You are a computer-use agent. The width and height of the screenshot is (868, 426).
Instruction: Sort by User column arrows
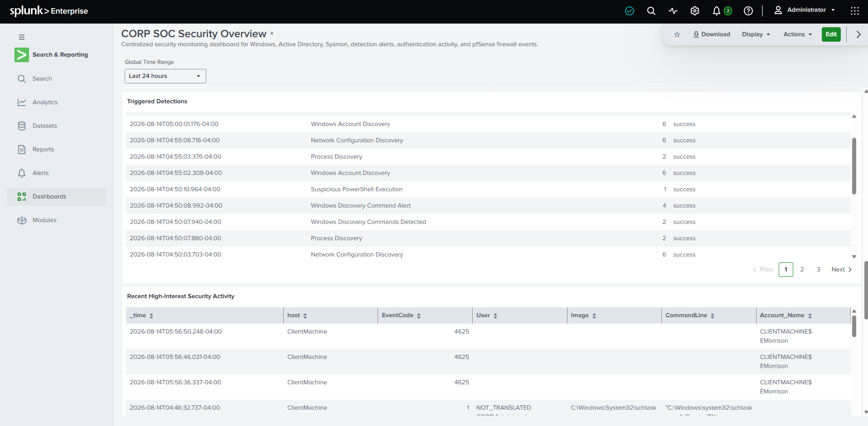pos(495,316)
